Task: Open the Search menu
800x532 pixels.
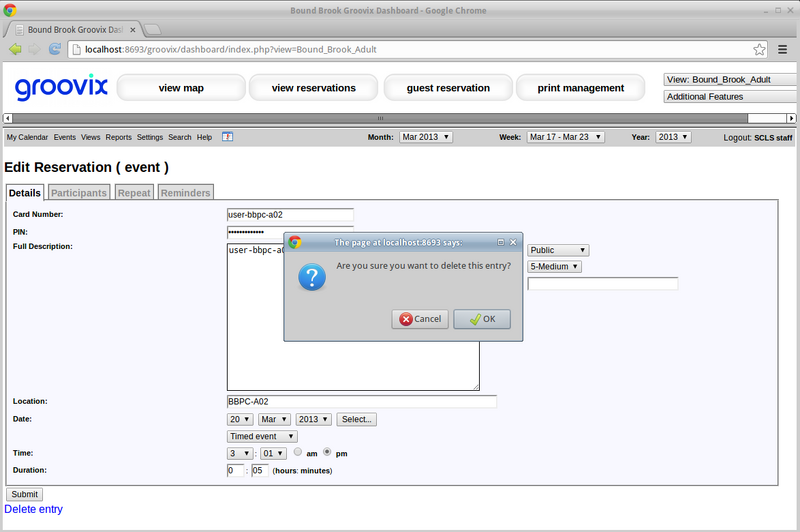Action: pos(180,137)
